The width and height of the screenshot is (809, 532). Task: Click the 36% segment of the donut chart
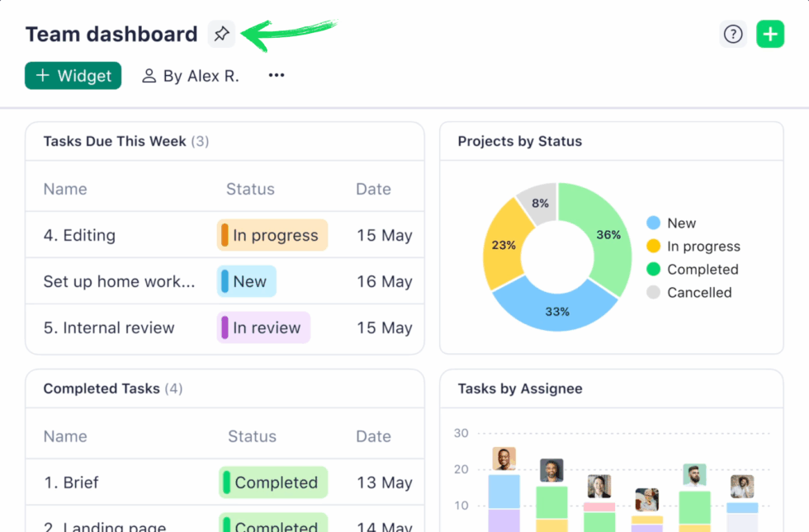(x=608, y=235)
